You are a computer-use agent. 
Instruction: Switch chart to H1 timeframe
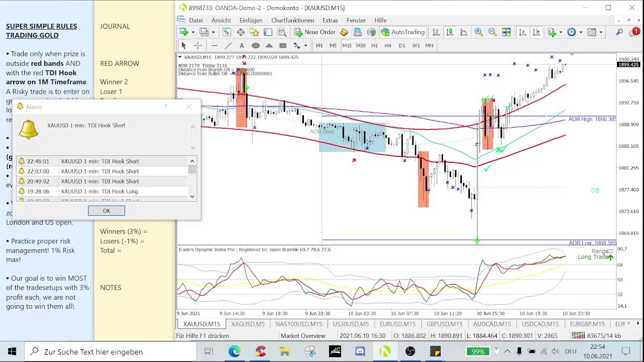coord(374,46)
